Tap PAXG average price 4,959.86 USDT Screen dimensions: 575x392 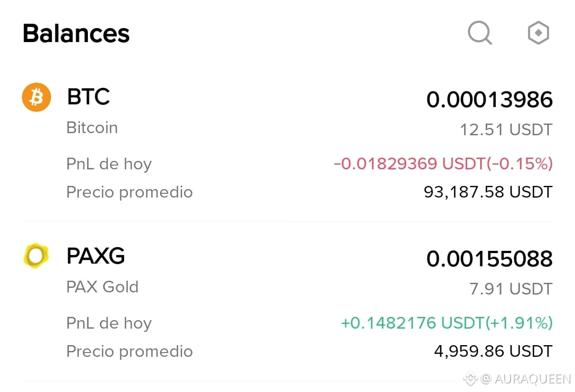[493, 352]
